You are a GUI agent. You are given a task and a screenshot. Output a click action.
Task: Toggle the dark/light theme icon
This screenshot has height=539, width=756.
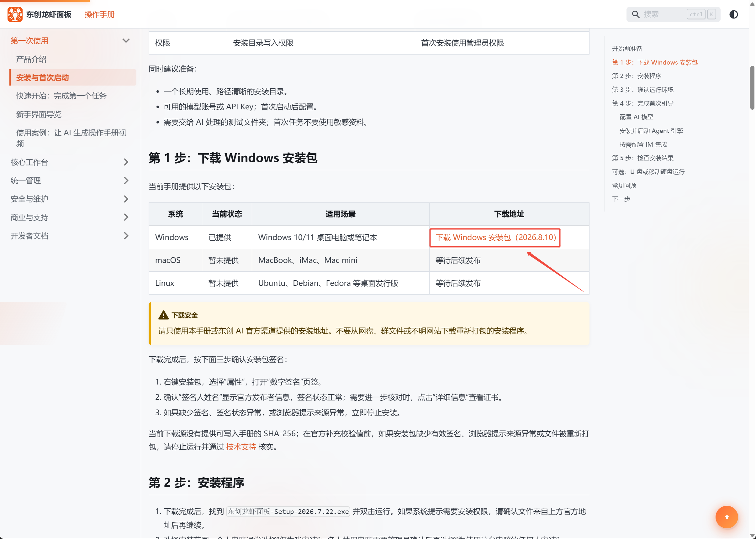(733, 14)
